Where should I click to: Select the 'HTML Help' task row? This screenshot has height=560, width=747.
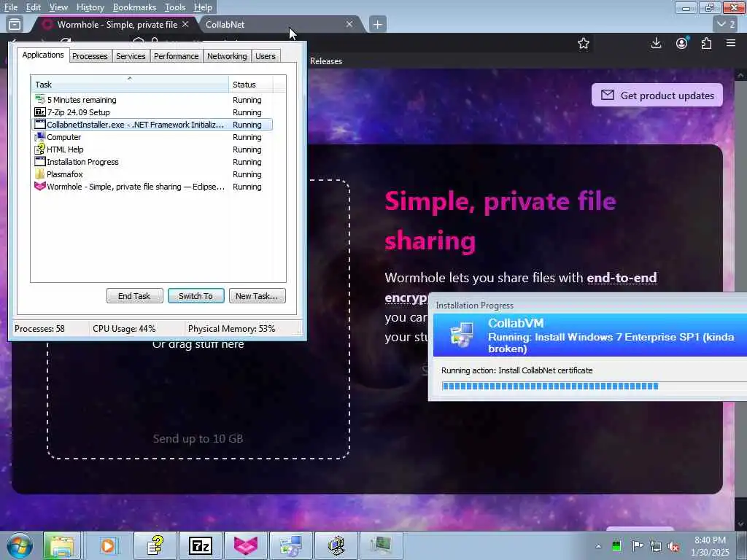152,149
